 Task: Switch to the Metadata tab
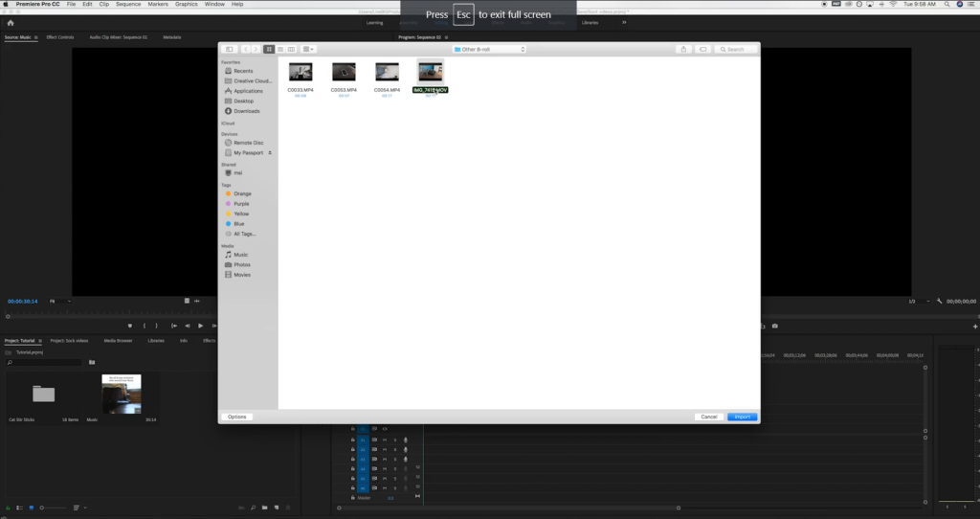[172, 37]
